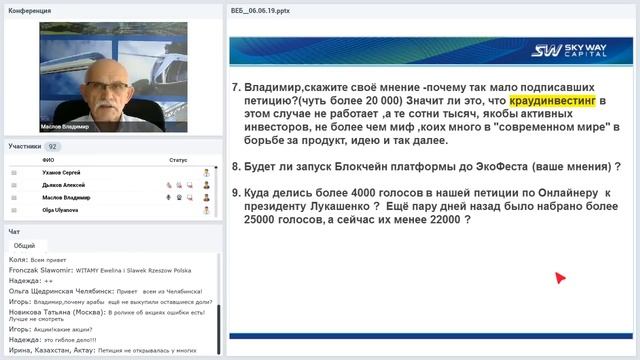This screenshot has width=640, height=360.
Task: Click the webcam icon in Маслов Владимир row
Action: (179, 198)
